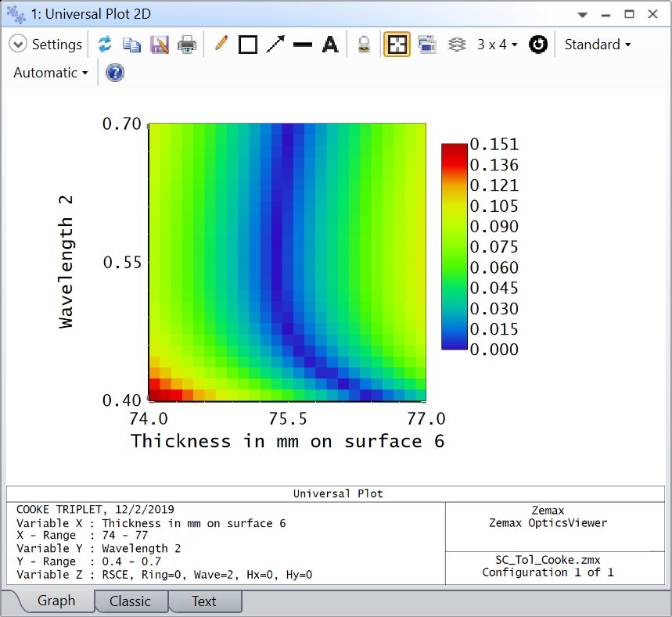This screenshot has height=617, width=672.
Task: Switch to the Classic tab
Action: [x=130, y=601]
